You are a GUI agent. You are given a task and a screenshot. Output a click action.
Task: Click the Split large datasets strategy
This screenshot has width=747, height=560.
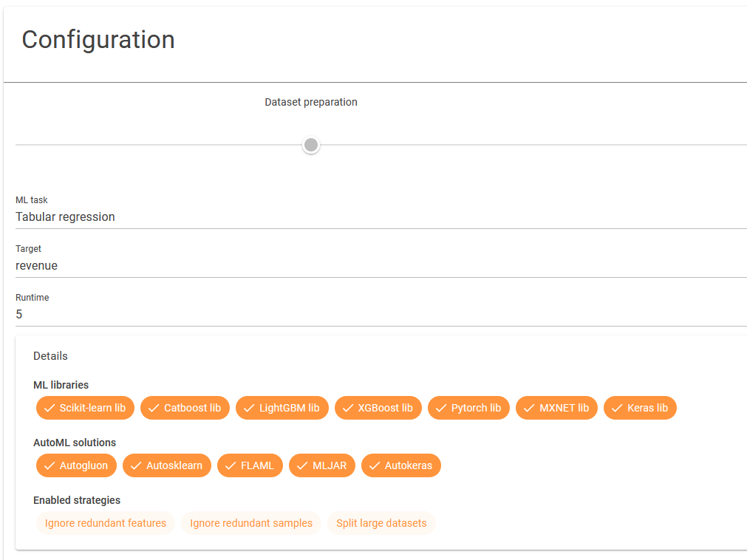381,523
